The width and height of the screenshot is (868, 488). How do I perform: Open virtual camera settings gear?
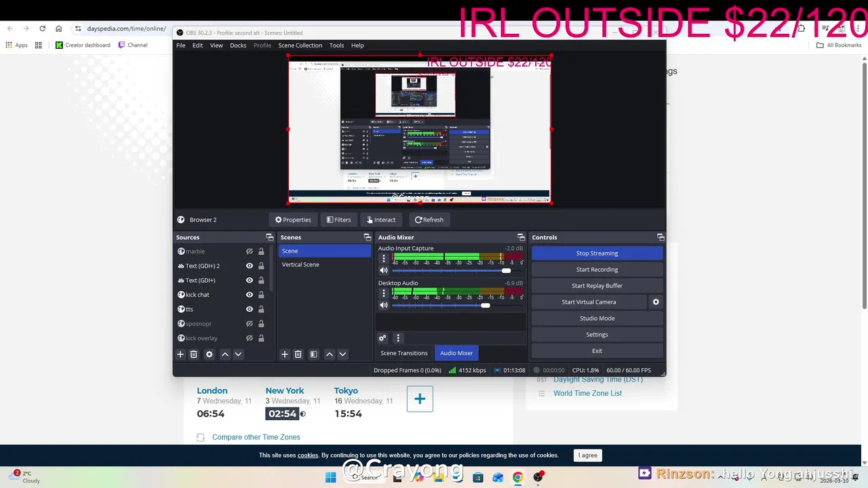click(656, 302)
